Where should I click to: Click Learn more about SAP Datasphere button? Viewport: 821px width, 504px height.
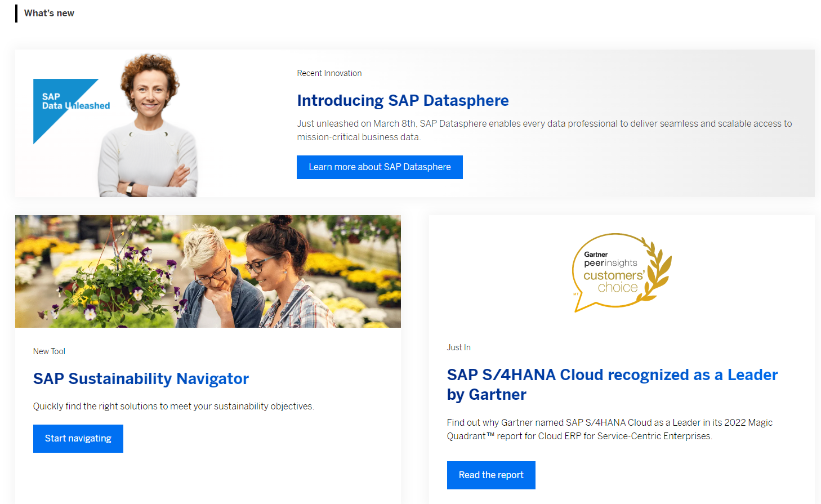(380, 167)
